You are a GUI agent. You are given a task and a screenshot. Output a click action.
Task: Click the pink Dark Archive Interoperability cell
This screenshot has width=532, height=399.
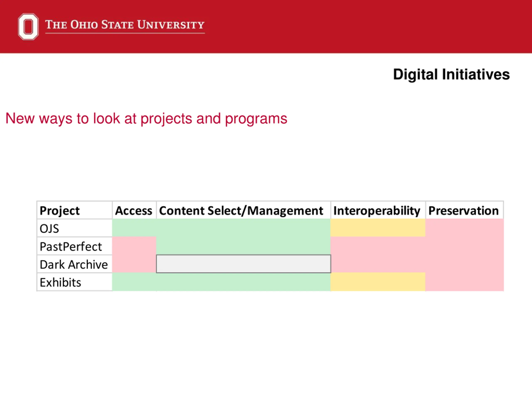[378, 264]
